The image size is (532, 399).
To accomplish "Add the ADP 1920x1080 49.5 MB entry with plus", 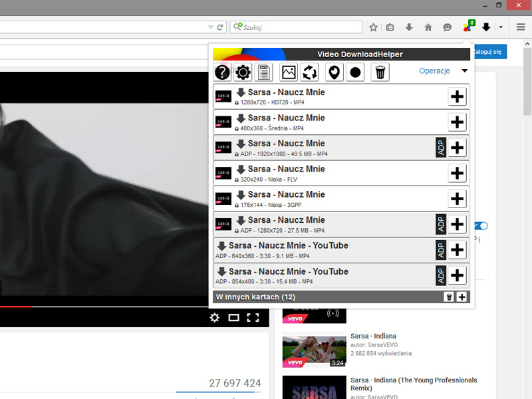I will click(457, 148).
